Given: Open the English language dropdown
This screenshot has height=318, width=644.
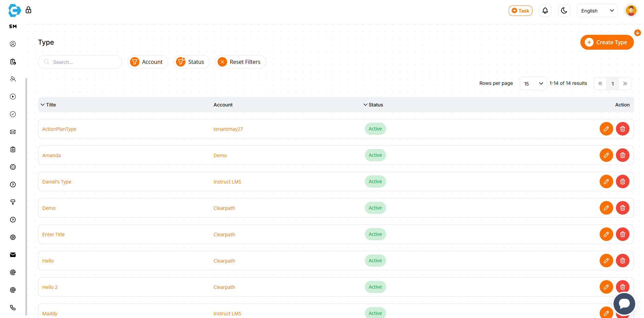Looking at the screenshot, I should [x=597, y=10].
